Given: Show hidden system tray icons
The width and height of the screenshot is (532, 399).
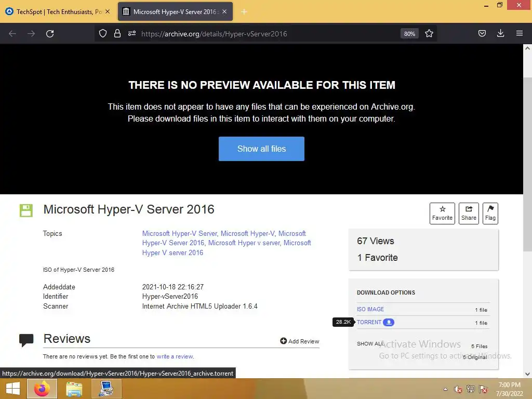Looking at the screenshot, I should pos(445,389).
